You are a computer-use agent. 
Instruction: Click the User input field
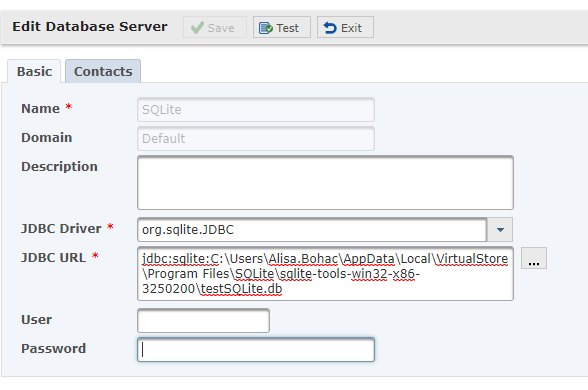point(203,321)
